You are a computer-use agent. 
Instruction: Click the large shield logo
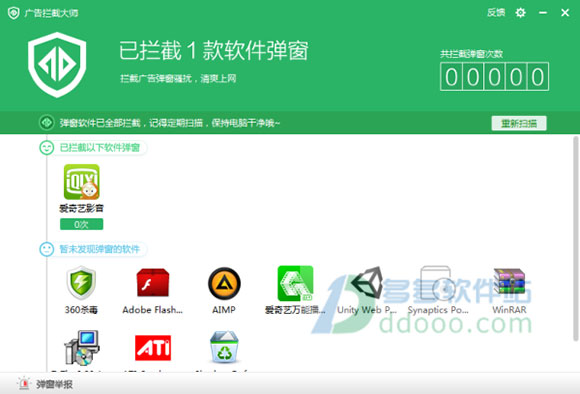click(x=57, y=65)
